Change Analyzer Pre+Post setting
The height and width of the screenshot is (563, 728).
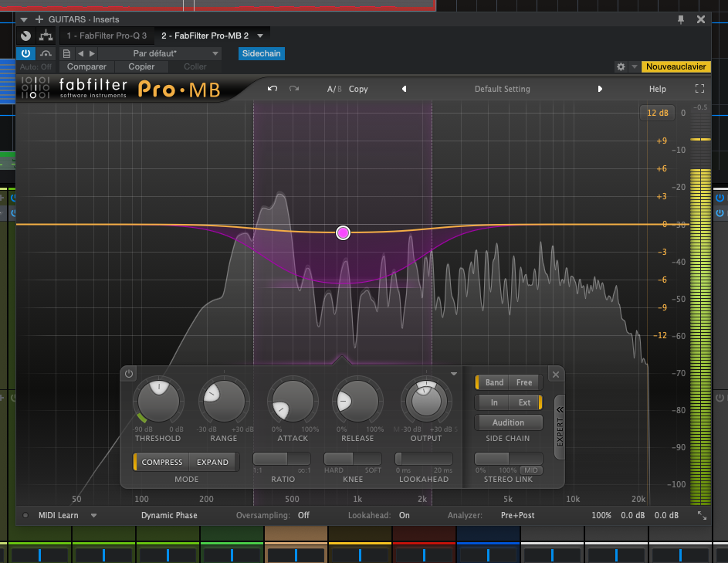click(518, 515)
